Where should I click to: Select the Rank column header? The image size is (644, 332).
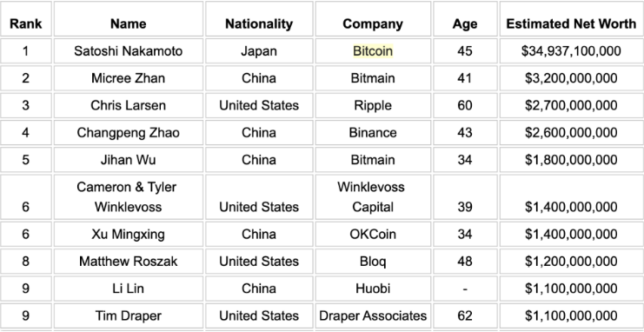pyautogui.click(x=25, y=23)
